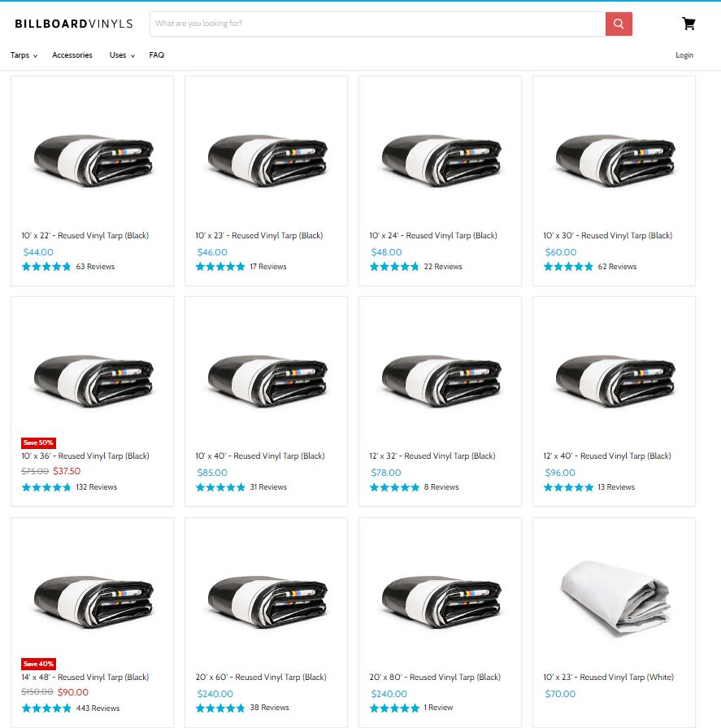The image size is (721, 728).
Task: Click the BILLBOARDVINYLS logo
Action: (x=74, y=24)
